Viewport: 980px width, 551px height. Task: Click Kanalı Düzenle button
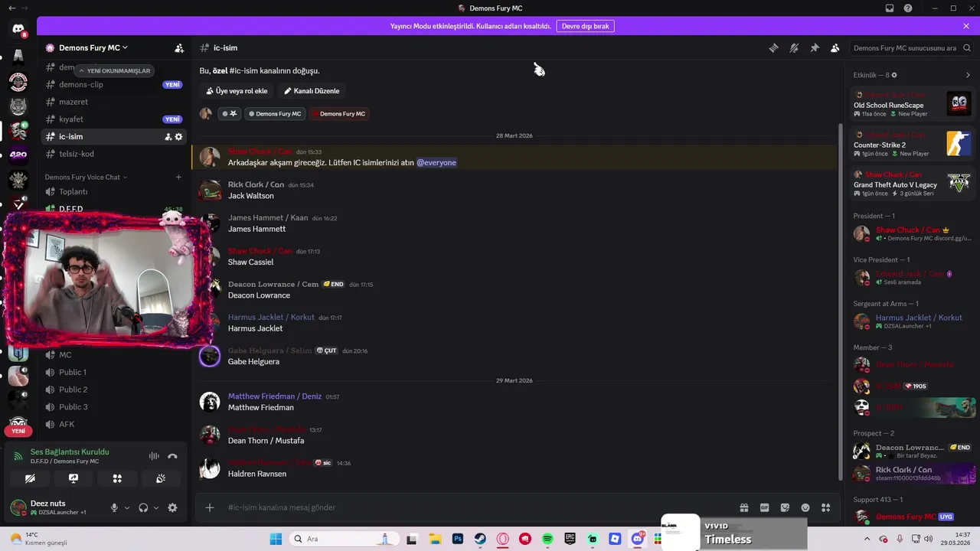[312, 91]
